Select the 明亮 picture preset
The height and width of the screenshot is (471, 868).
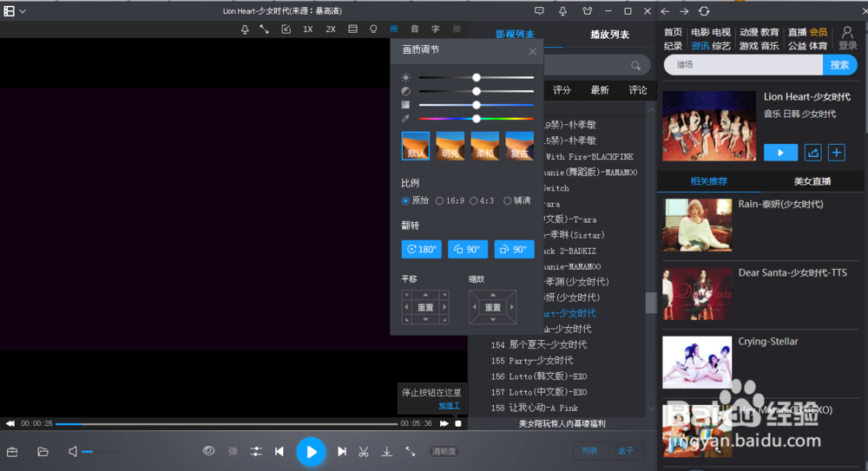(450, 146)
